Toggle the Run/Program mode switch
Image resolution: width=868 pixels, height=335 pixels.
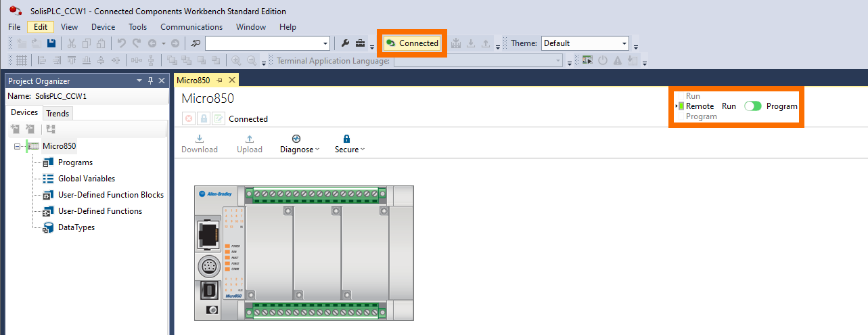click(752, 106)
